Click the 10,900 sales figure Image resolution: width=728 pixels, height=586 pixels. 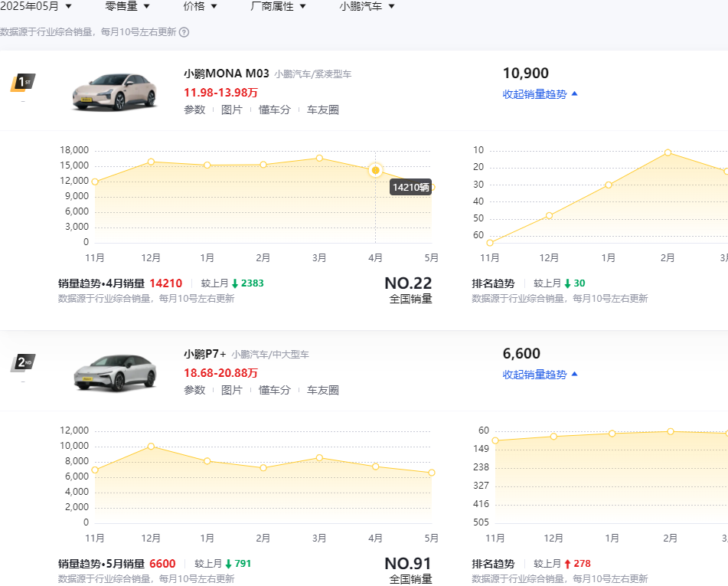526,73
